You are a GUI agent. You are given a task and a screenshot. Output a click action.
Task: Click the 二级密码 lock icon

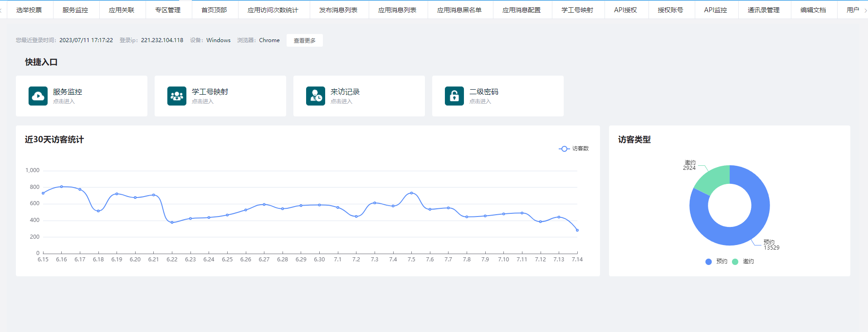454,96
